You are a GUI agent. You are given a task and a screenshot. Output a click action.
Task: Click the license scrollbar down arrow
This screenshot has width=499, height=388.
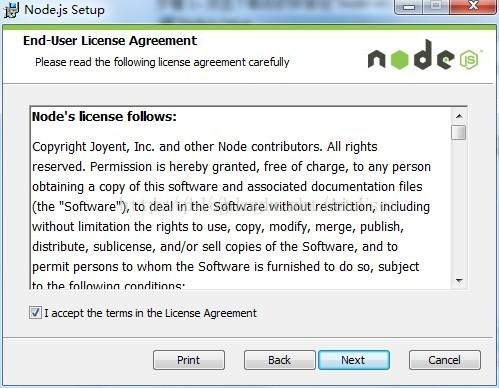pos(459,280)
